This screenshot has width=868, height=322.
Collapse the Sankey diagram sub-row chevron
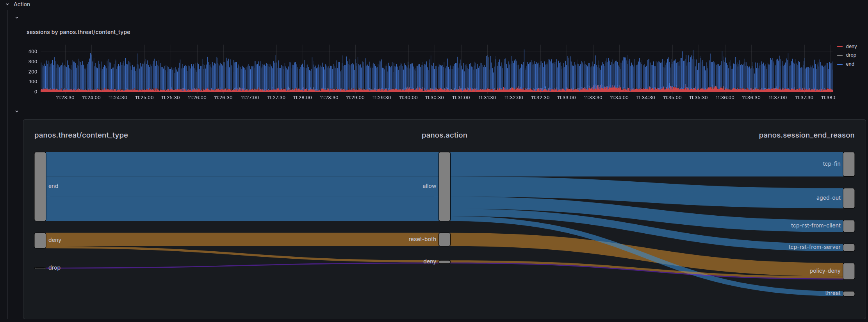pos(17,111)
